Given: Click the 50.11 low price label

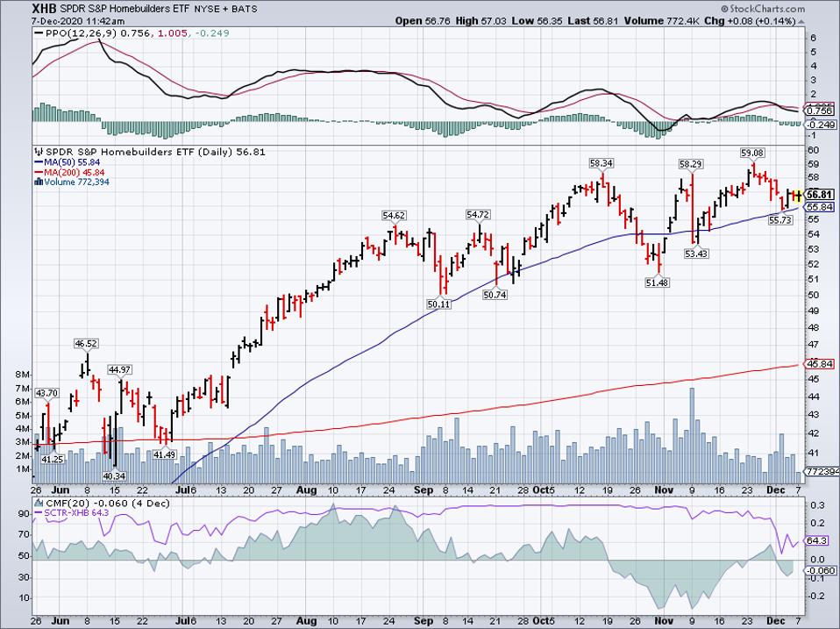Looking at the screenshot, I should tap(438, 304).
